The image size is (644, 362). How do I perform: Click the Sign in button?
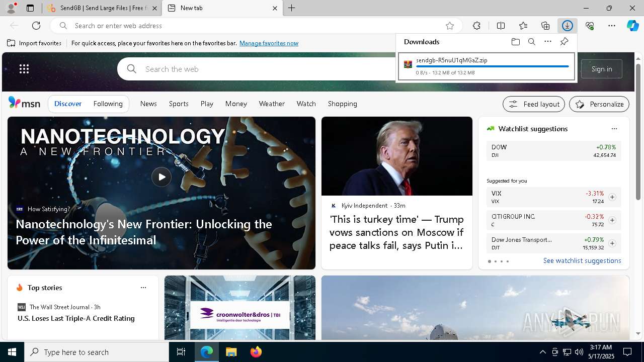[602, 69]
